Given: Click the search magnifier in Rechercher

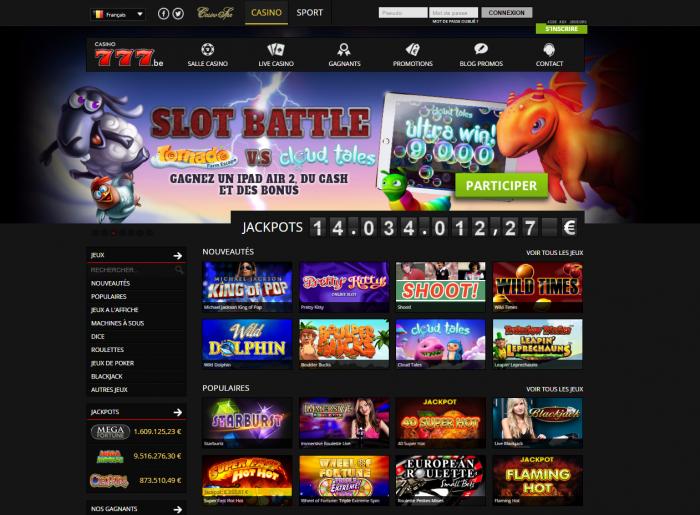Looking at the screenshot, I should click(x=179, y=270).
